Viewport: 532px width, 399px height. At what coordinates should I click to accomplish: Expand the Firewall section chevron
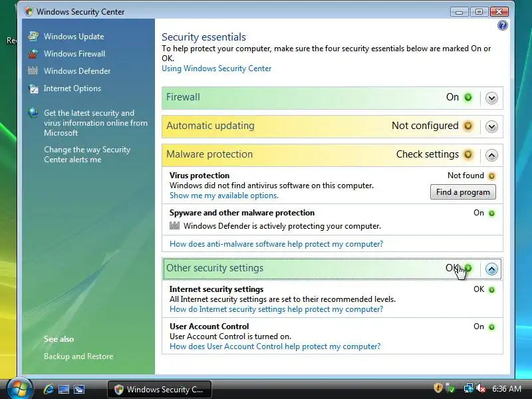[491, 98]
